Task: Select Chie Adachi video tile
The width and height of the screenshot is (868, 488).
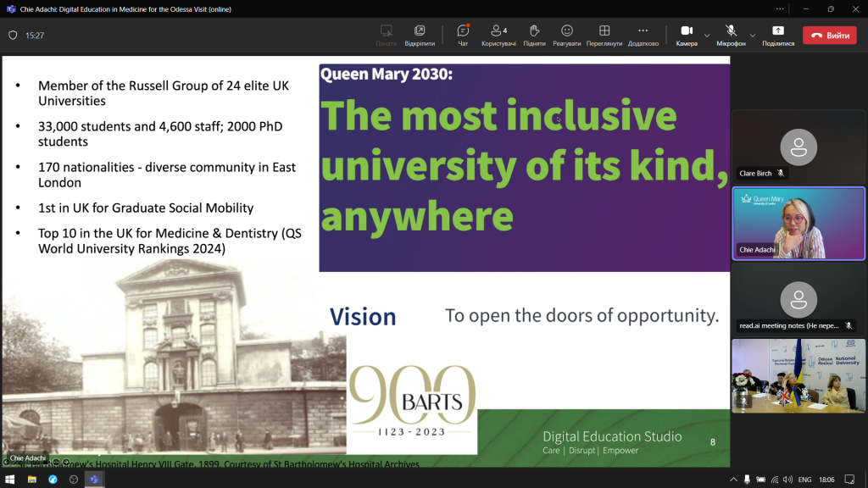Action: tap(798, 224)
